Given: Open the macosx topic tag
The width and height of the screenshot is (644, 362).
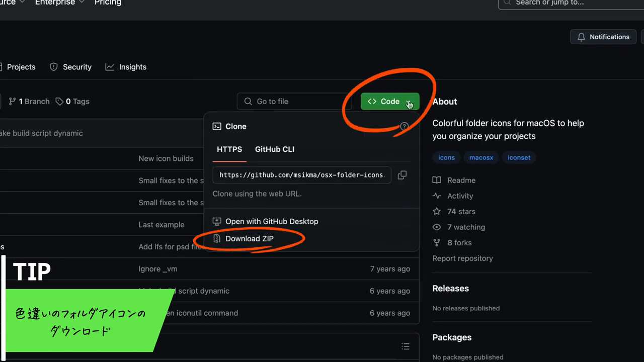Looking at the screenshot, I should tap(481, 157).
